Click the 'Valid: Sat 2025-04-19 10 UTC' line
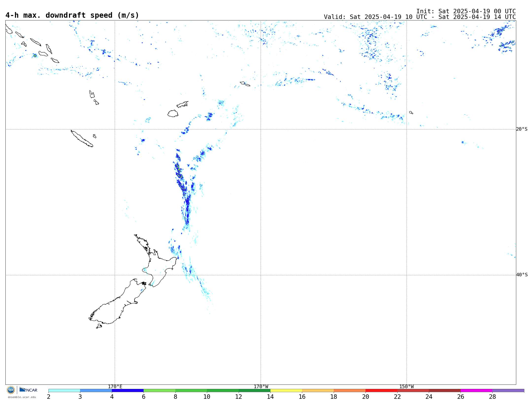This screenshot has height=400, width=532. [x=420, y=17]
